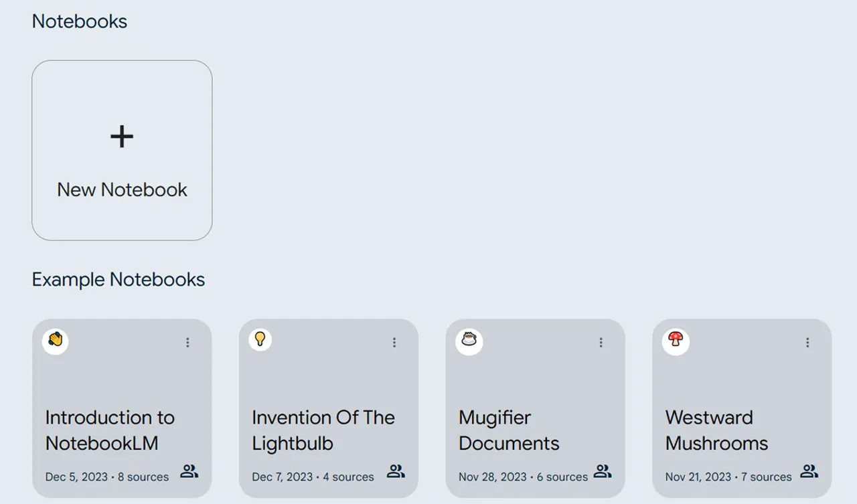The width and height of the screenshot is (857, 504).
Task: Click the shared users icon on Introduction notebook
Action: [189, 471]
